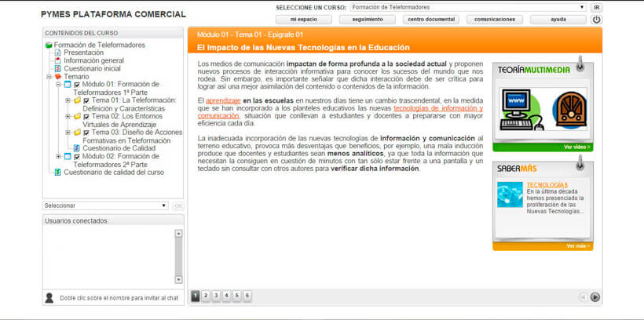Expand the Tema 02 tree node
The height and width of the screenshot is (320, 644).
[x=68, y=116]
